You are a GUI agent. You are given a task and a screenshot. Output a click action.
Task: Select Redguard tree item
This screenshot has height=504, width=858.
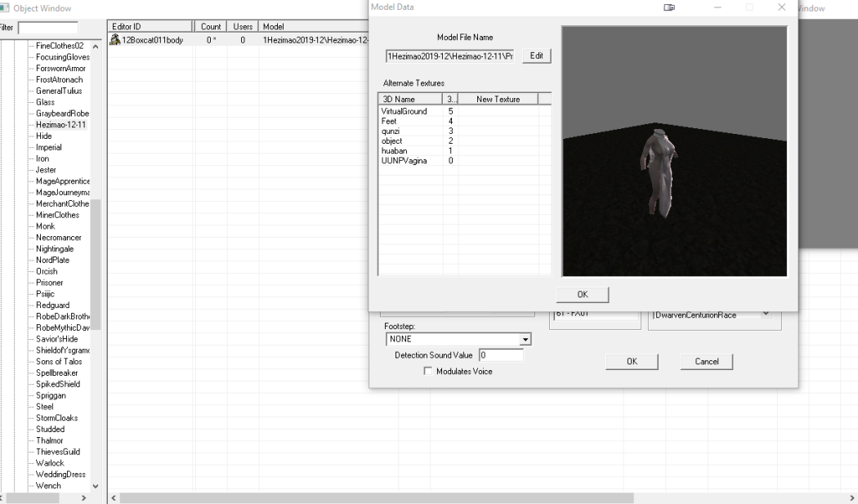pyautogui.click(x=52, y=306)
